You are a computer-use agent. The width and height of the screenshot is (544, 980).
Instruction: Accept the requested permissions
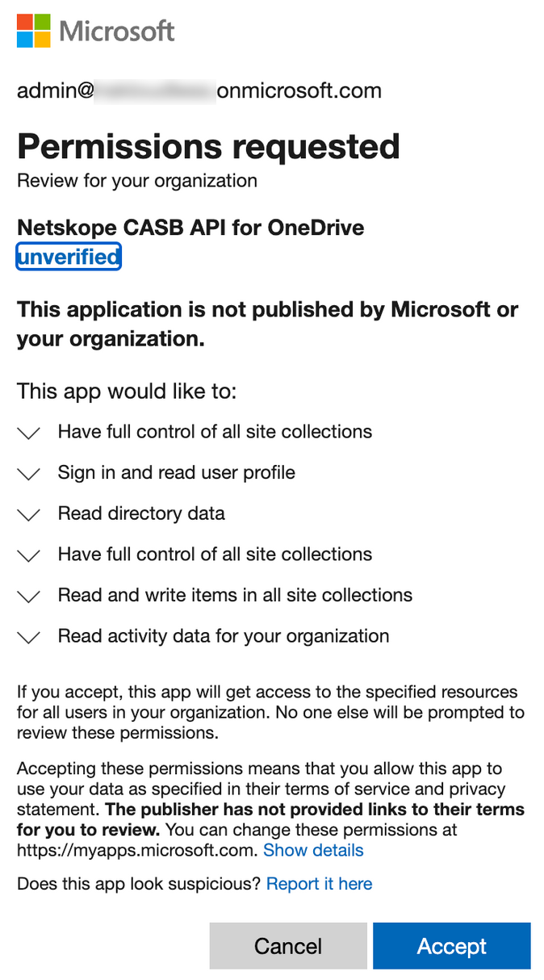point(452,946)
